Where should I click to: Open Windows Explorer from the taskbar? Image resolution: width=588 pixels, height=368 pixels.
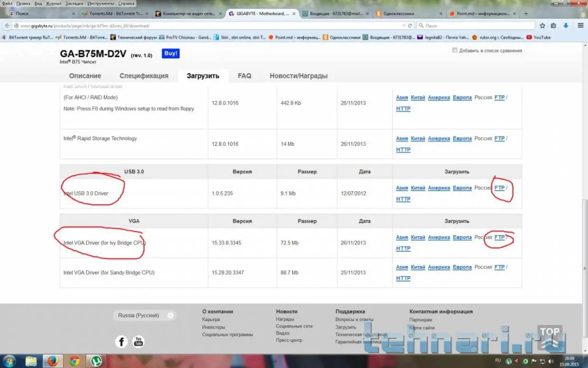click(x=31, y=361)
